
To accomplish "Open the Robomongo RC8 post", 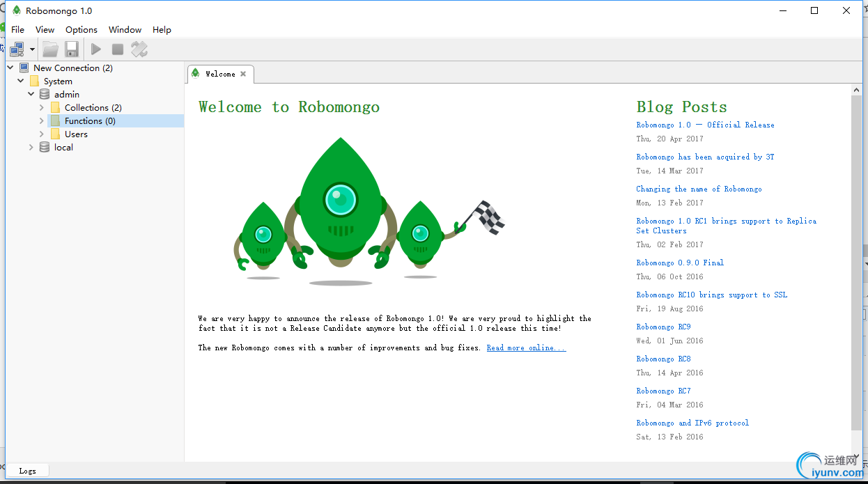I will pos(663,359).
